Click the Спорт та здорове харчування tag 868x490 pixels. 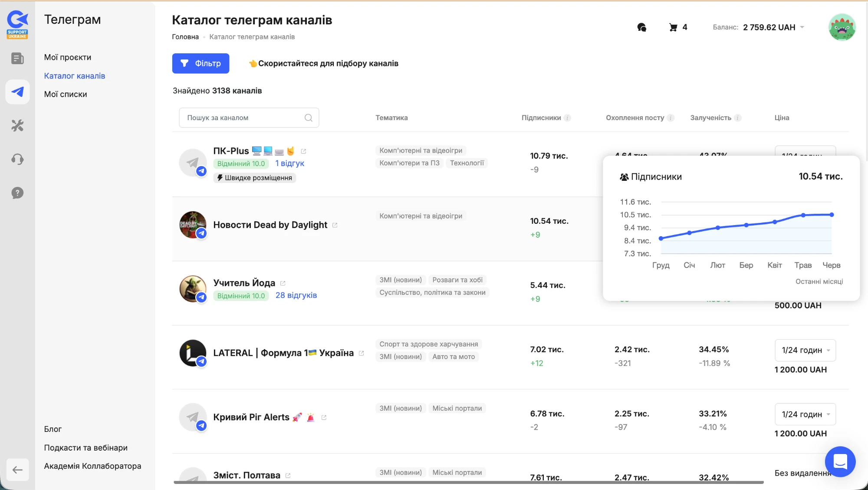click(x=429, y=344)
